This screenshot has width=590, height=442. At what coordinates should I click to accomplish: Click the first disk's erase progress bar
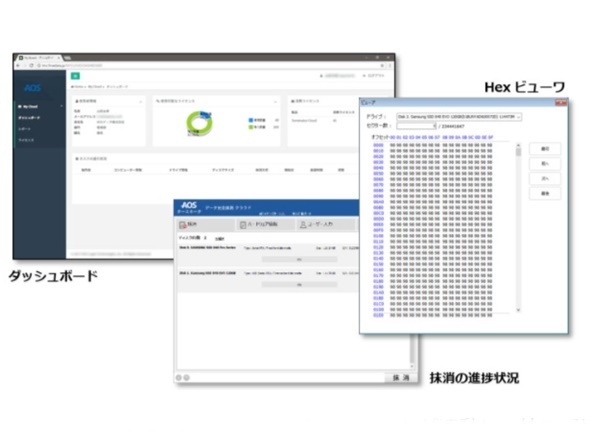click(x=300, y=260)
